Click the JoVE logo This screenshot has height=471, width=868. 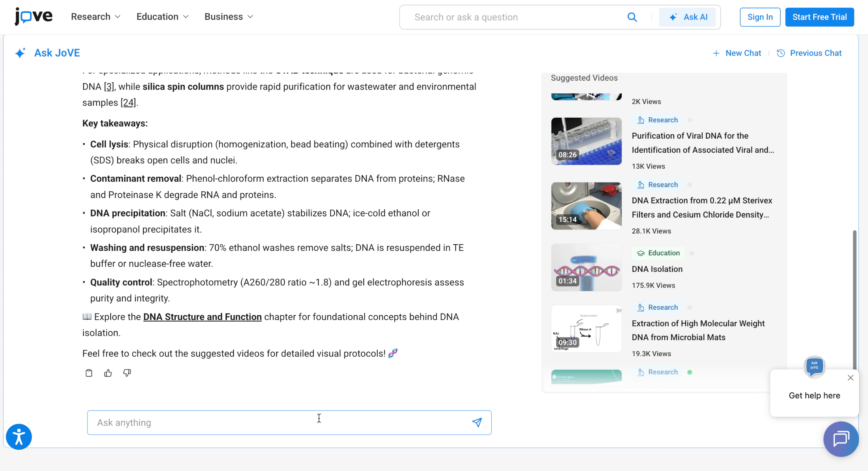[x=33, y=16]
